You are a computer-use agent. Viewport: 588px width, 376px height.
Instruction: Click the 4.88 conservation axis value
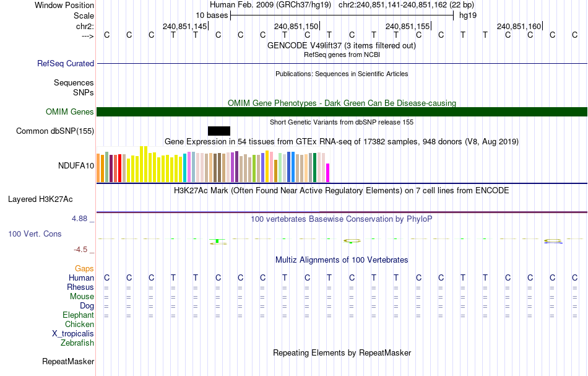(79, 219)
